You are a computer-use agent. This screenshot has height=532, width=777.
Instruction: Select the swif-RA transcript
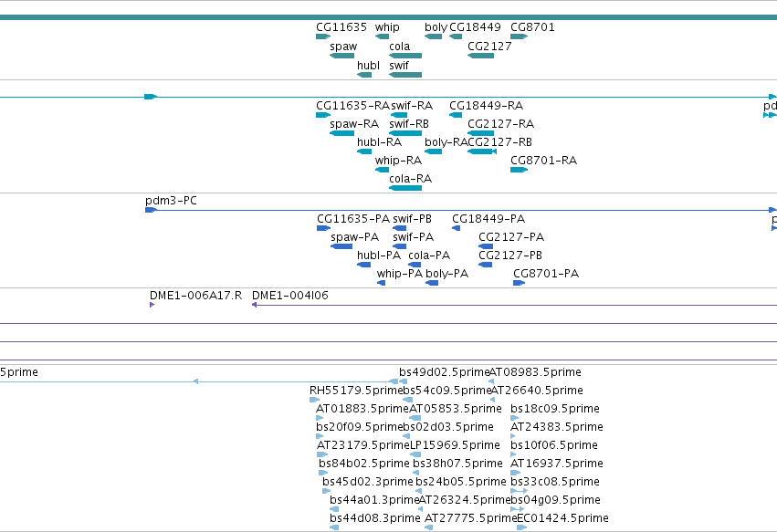pos(399,115)
